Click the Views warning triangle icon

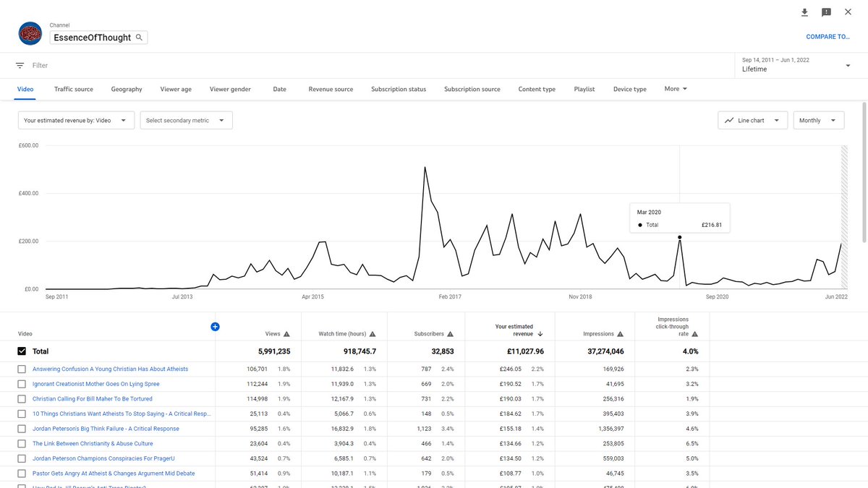click(286, 334)
